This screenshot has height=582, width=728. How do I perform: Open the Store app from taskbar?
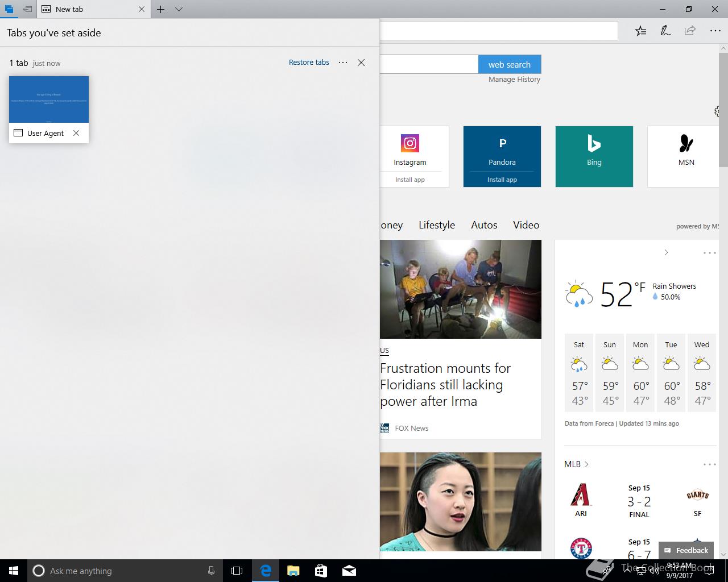tap(321, 571)
